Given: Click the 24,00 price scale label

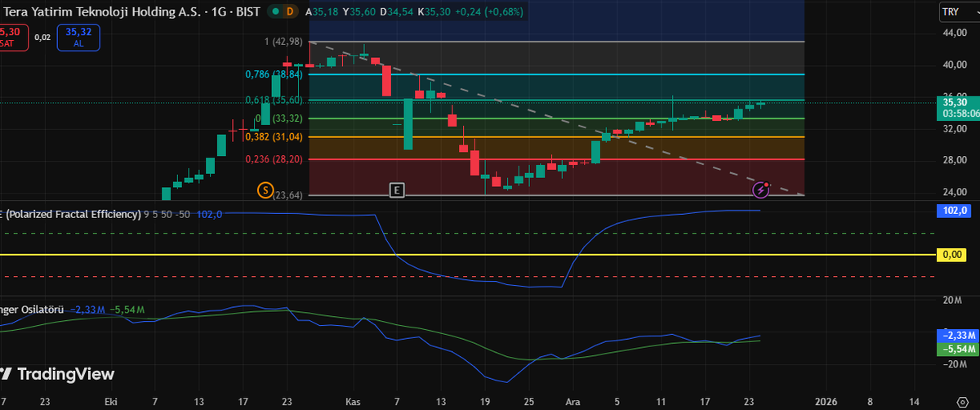Looking at the screenshot, I should (x=954, y=193).
